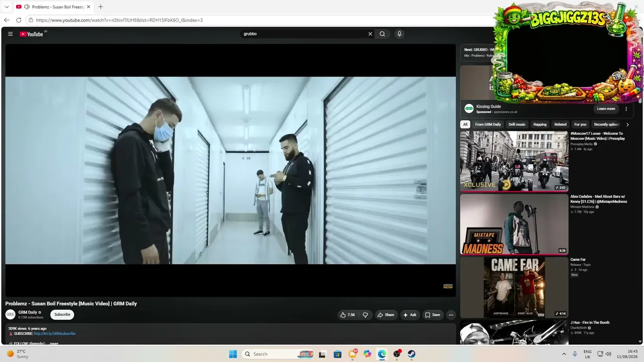Image resolution: width=644 pixels, height=362 pixels.
Task: Select the 'Drill music' filter chip
Action: (517, 124)
